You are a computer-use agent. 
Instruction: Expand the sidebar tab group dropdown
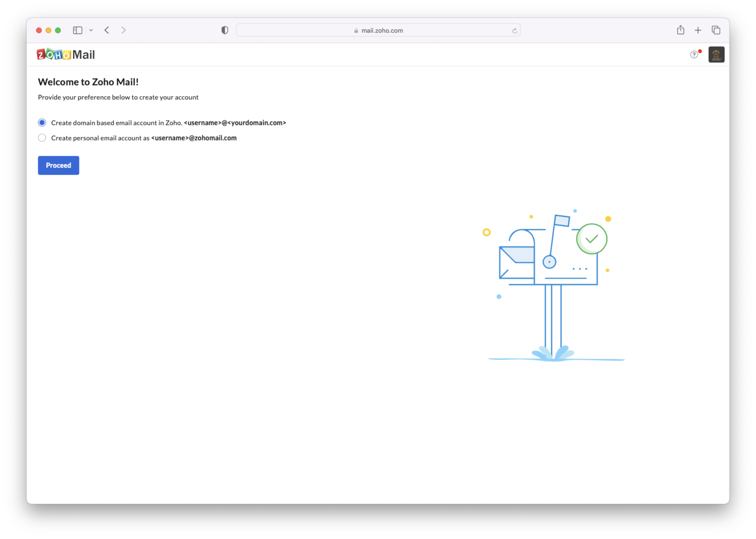click(91, 31)
